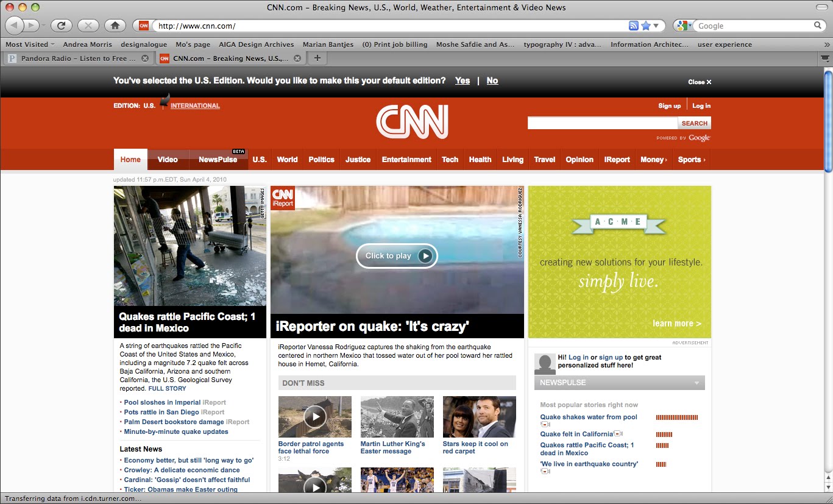The height and width of the screenshot is (504, 833).
Task: Open the Politics section in navigation
Action: [321, 160]
